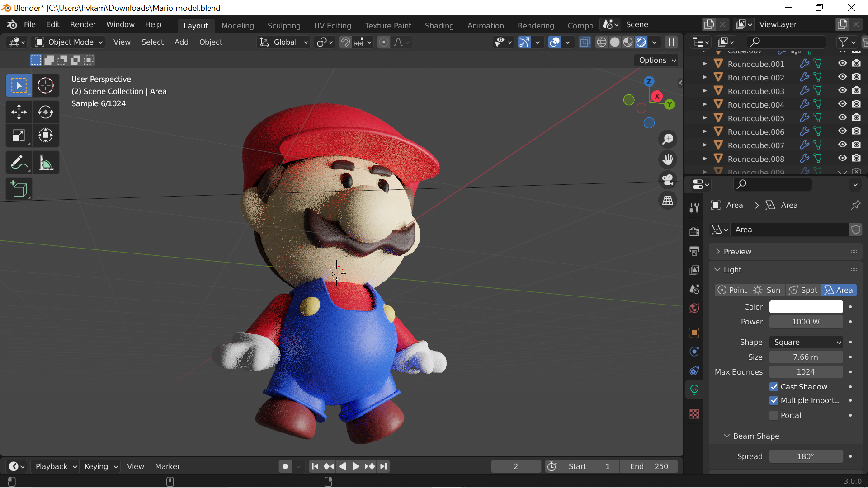Toggle camera view in the viewport

668,180
